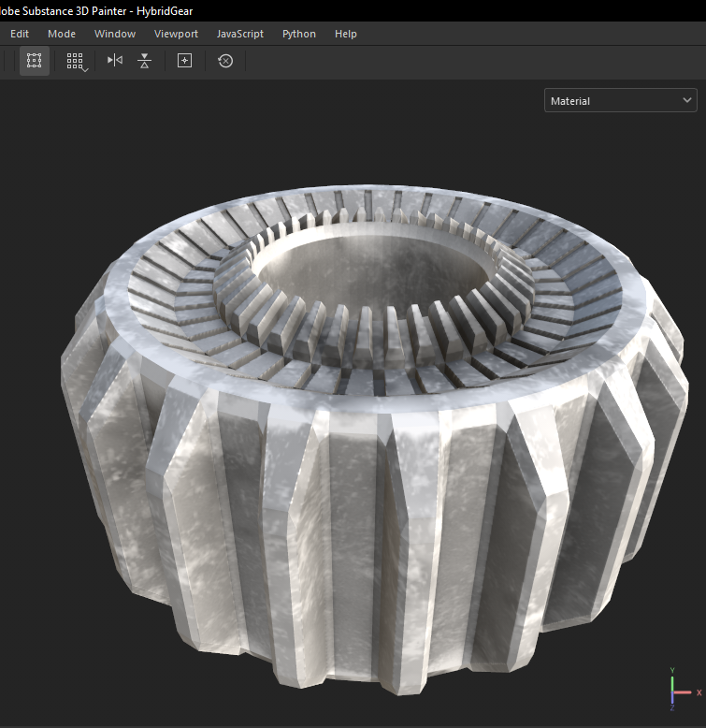Toggle the active bounding box selection tool
The width and height of the screenshot is (706, 728).
pos(34,61)
